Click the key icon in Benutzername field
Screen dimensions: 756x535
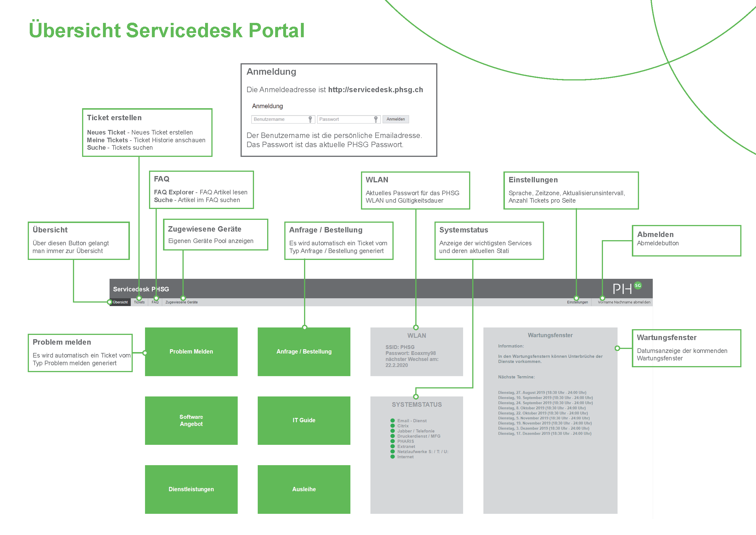pos(310,119)
